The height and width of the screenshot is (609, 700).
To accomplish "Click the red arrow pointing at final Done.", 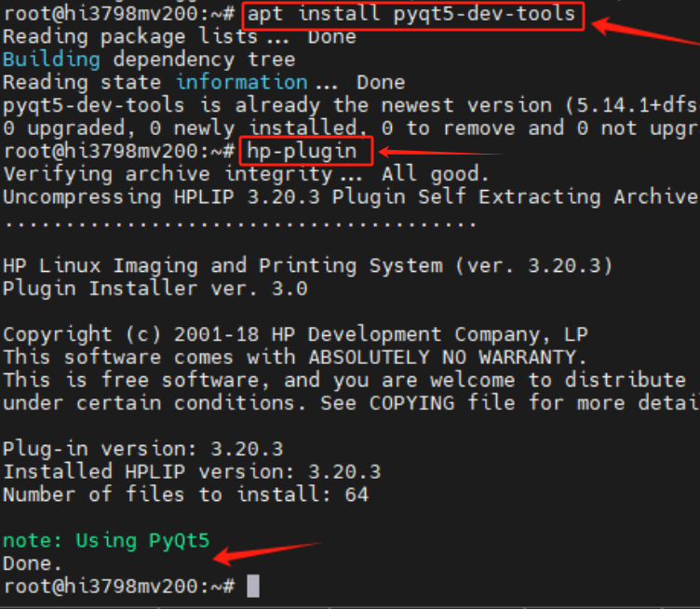I will [x=265, y=549].
